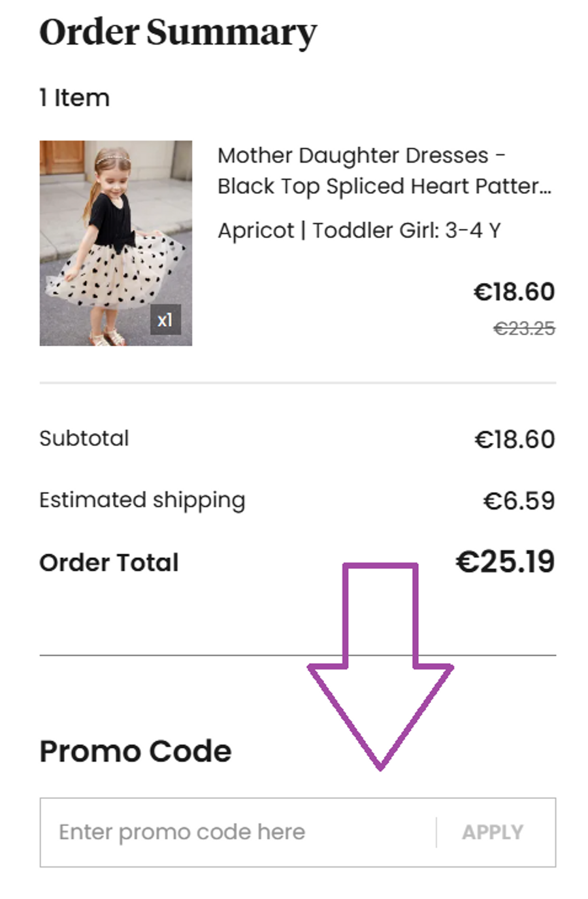The width and height of the screenshot is (588, 899).
Task: Click the Apricot Toddler Girl variant text
Action: click(359, 231)
